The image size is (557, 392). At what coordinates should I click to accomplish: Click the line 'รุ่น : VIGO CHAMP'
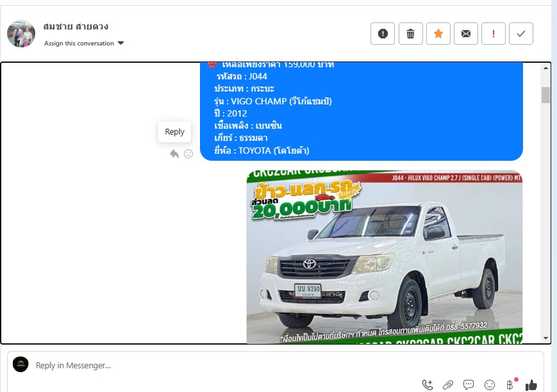(272, 101)
